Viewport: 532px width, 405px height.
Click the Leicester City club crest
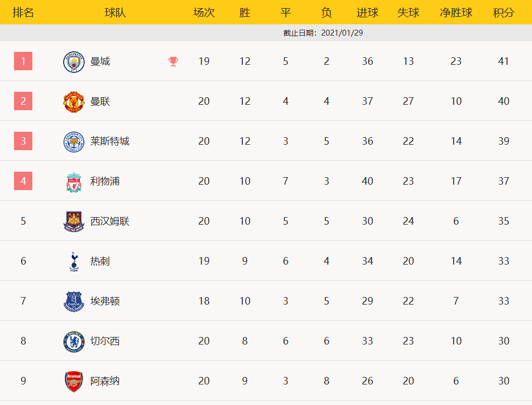[x=74, y=141]
